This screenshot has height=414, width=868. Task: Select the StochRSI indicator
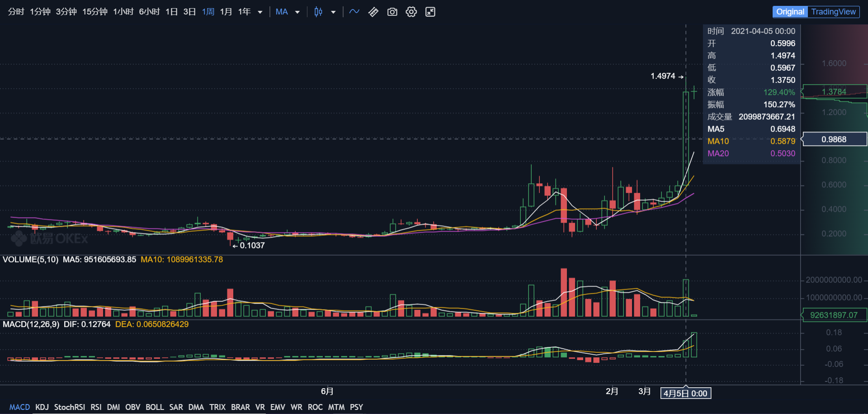pyautogui.click(x=69, y=407)
